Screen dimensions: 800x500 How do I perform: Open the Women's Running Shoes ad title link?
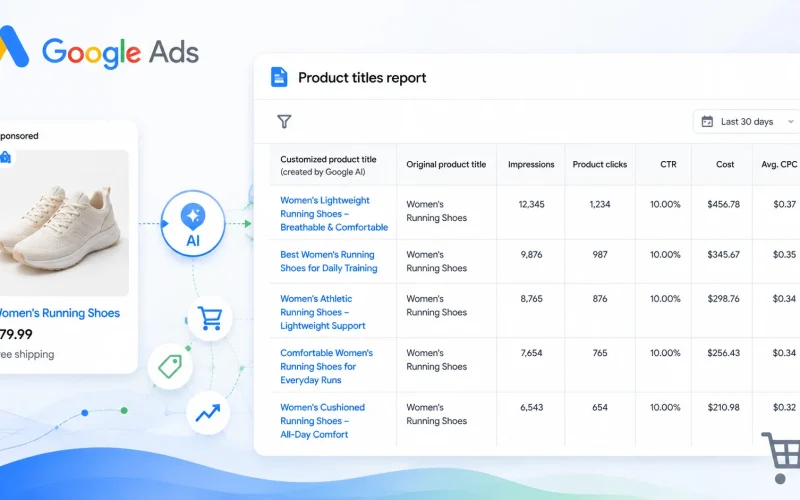(60, 313)
